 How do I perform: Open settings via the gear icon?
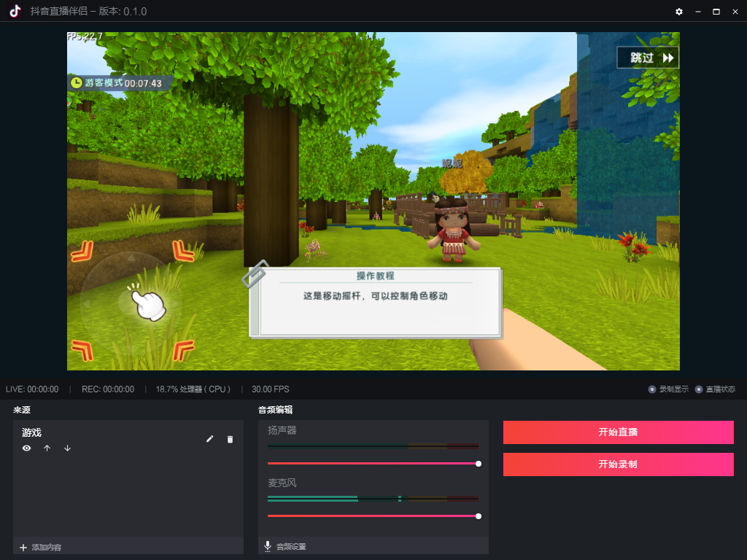pyautogui.click(x=679, y=12)
